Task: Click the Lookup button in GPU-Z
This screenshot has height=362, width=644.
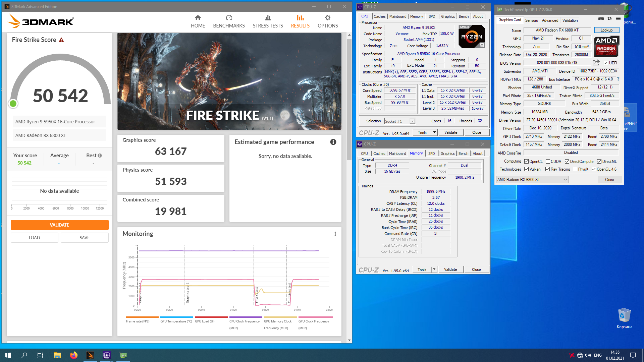Action: pos(606,30)
